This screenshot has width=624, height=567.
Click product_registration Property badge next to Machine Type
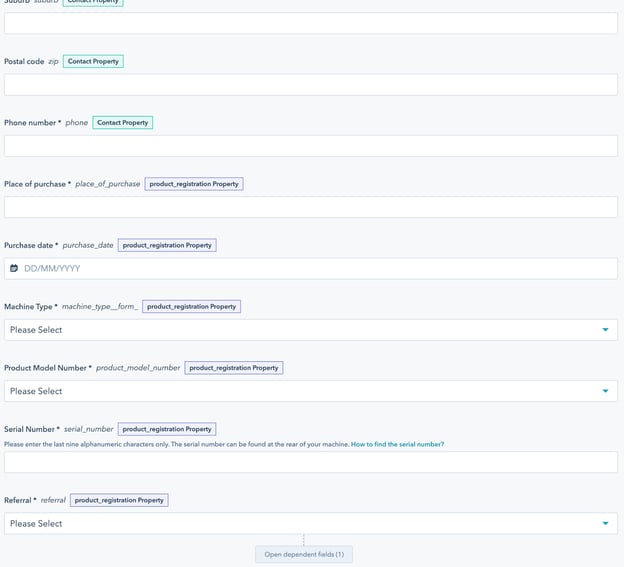click(191, 307)
